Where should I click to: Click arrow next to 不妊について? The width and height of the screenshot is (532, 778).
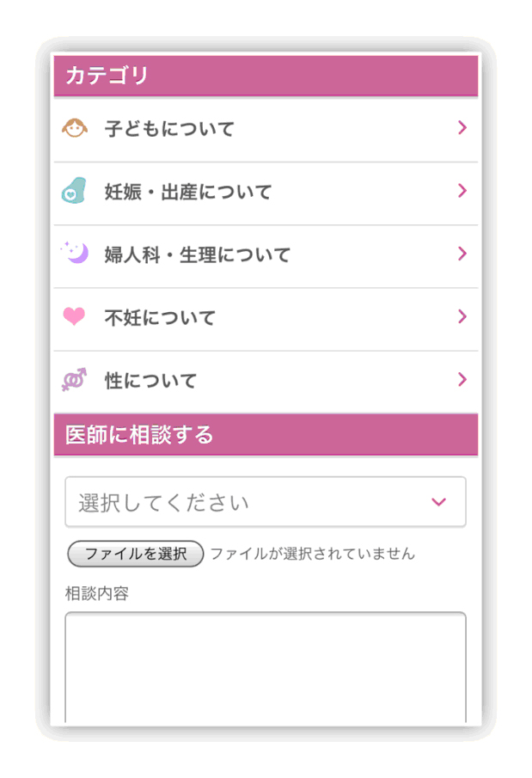462,316
